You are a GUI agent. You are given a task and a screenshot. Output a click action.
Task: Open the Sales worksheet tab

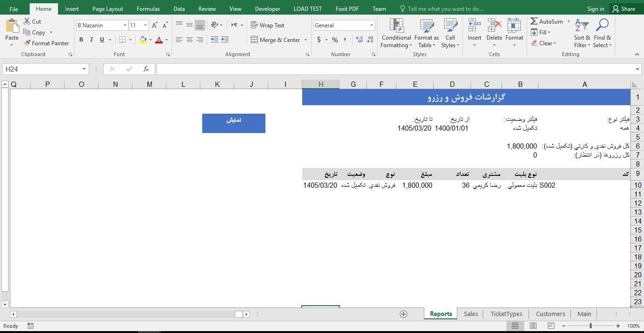(471, 314)
